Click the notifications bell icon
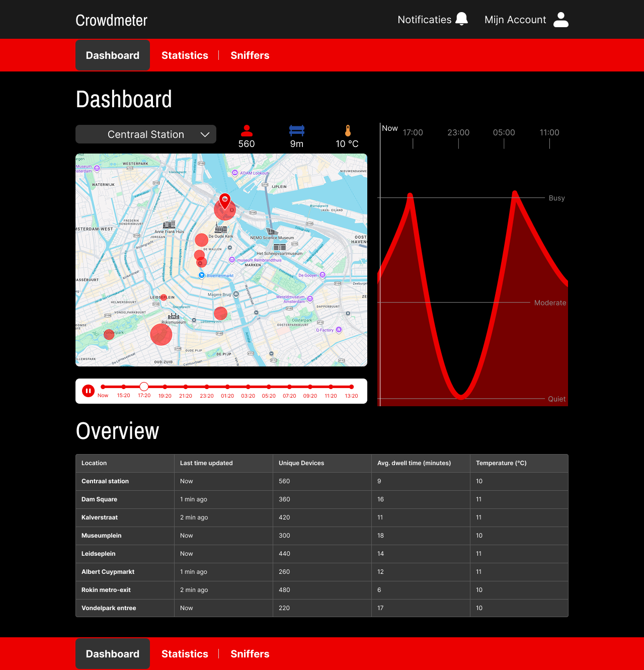The image size is (644, 670). pos(461,19)
